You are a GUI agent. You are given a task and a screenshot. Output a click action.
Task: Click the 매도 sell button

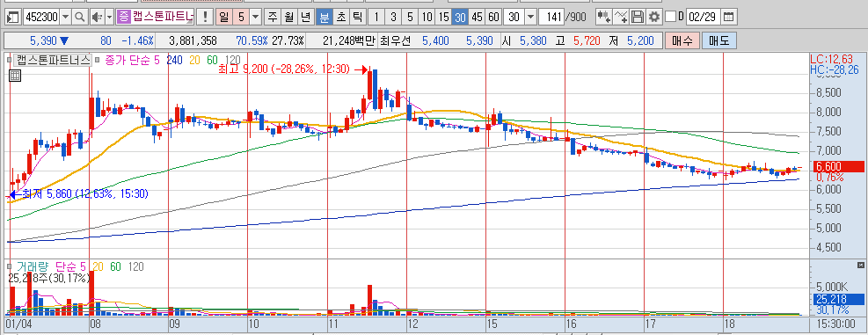(x=718, y=41)
